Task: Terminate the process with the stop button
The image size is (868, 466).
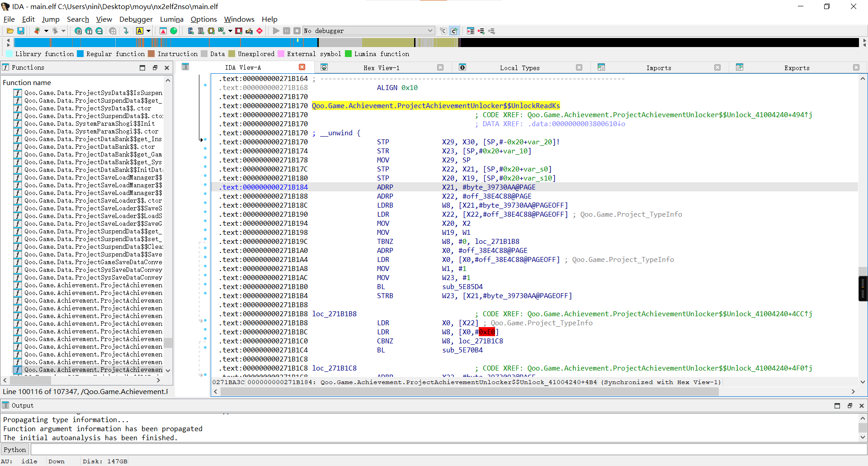Action: pos(297,31)
